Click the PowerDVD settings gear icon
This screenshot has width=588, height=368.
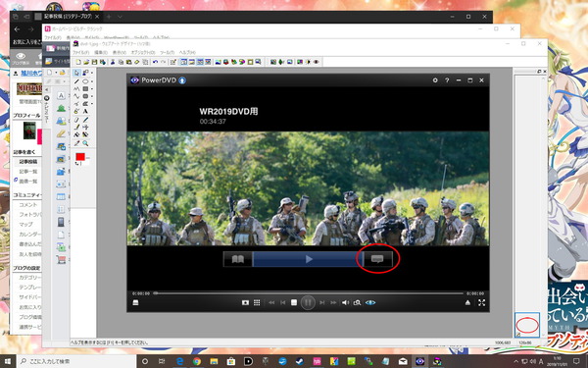click(435, 80)
